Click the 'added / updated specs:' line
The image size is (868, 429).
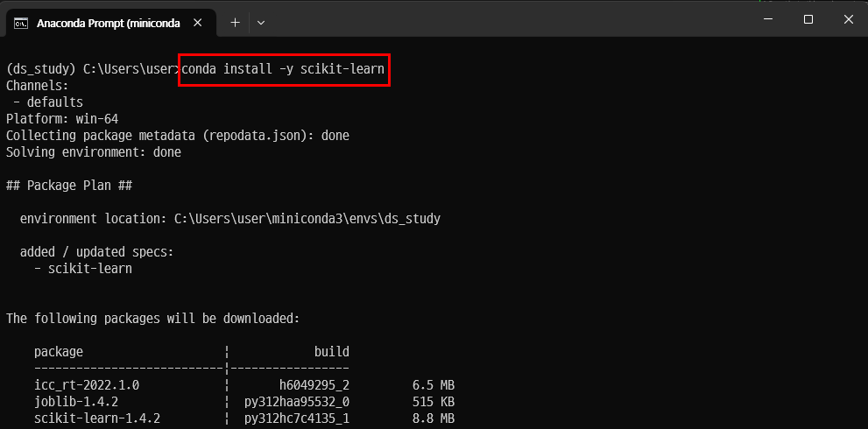[x=97, y=252]
